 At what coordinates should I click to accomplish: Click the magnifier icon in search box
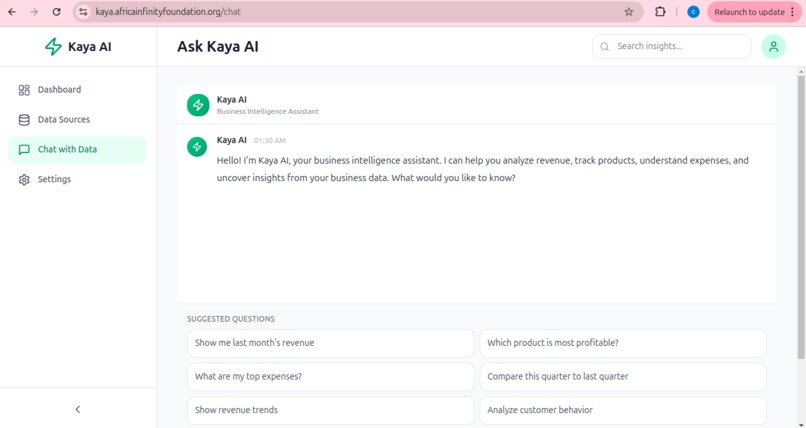[x=604, y=47]
